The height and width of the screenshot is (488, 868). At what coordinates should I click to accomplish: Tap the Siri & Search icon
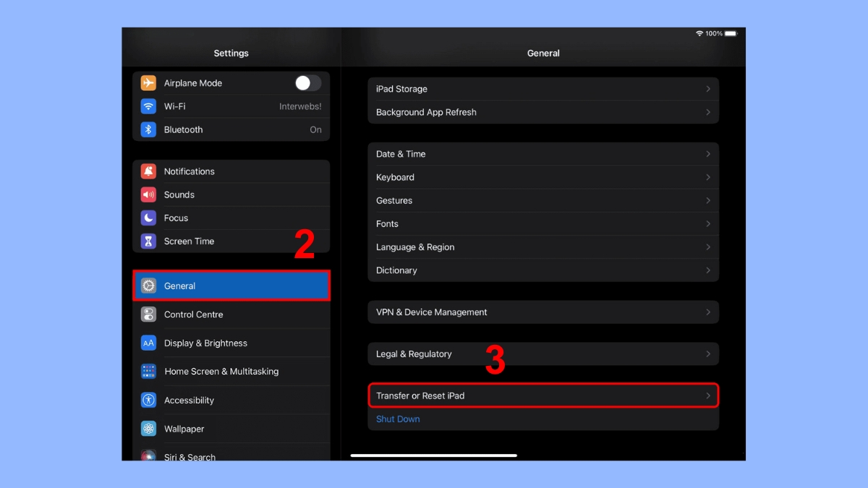point(148,456)
